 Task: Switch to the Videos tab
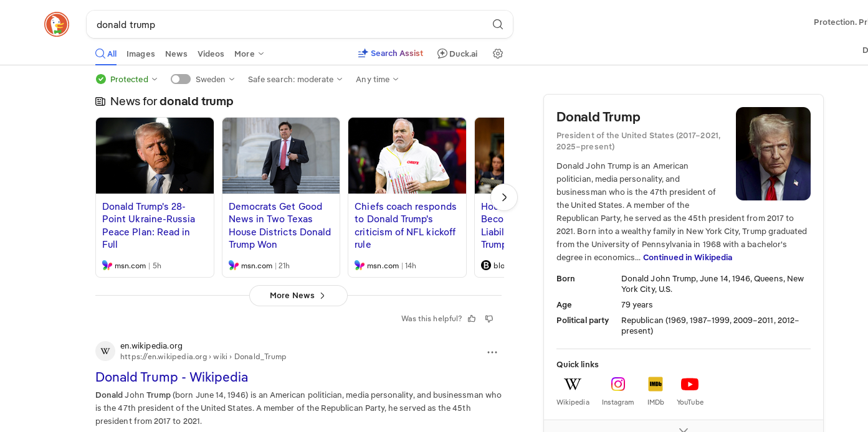coord(211,54)
